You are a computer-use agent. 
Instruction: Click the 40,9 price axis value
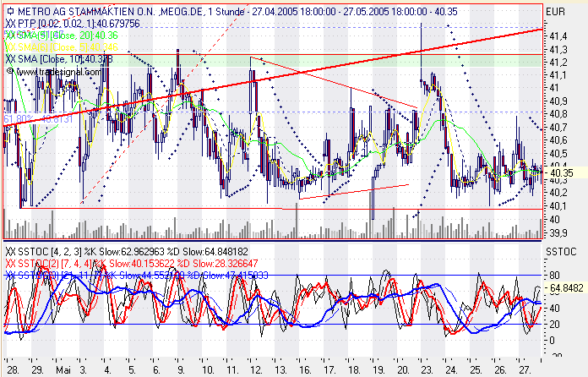558,101
